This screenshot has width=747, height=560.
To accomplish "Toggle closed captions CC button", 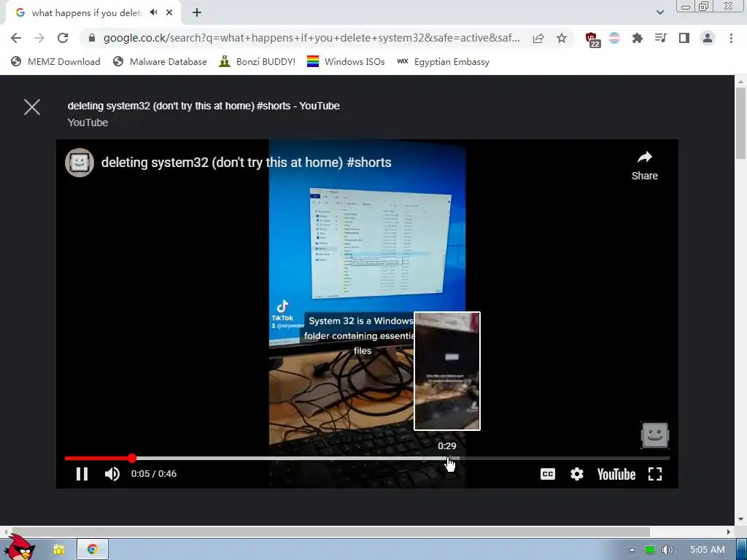I will (x=548, y=474).
